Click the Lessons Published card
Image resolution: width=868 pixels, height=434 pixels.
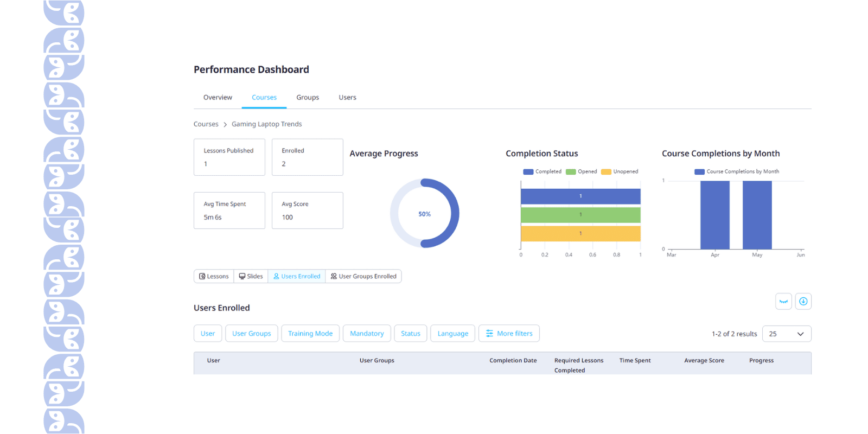(229, 157)
